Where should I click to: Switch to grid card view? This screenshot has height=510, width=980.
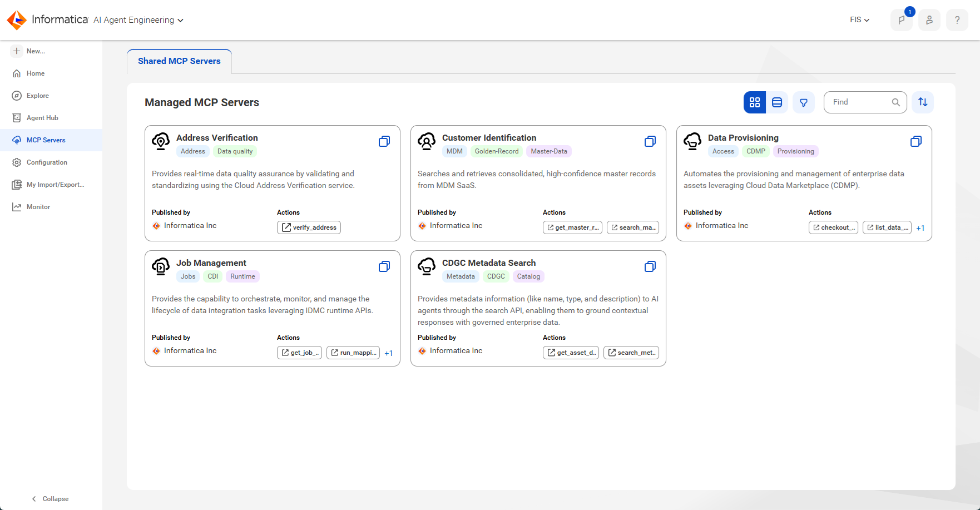pos(755,102)
